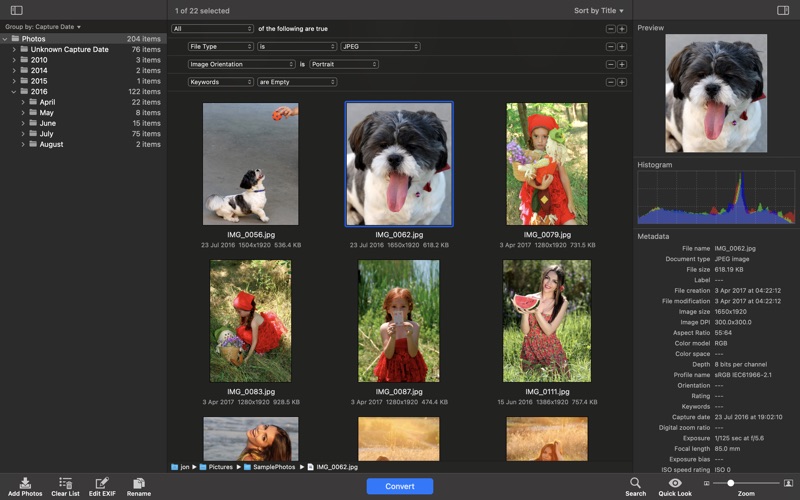This screenshot has width=800, height=500.
Task: Select the IMG_0056.jpg thumbnail
Action: pos(251,164)
